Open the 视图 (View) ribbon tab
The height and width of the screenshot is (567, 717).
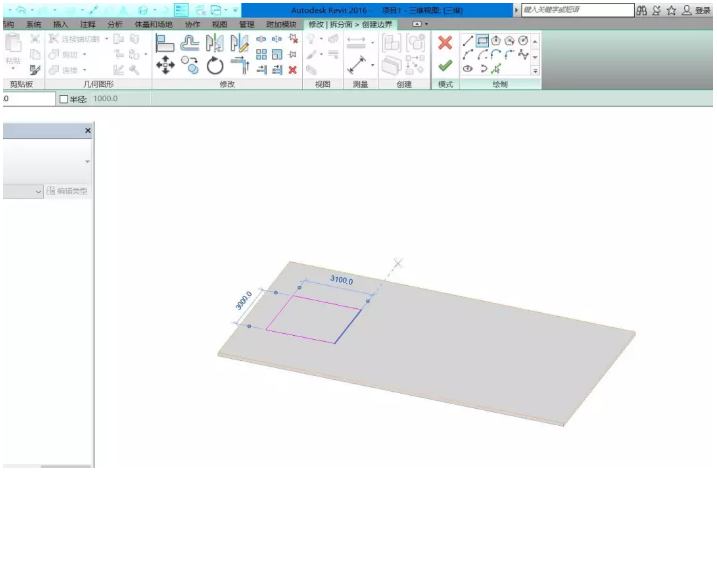(x=219, y=23)
